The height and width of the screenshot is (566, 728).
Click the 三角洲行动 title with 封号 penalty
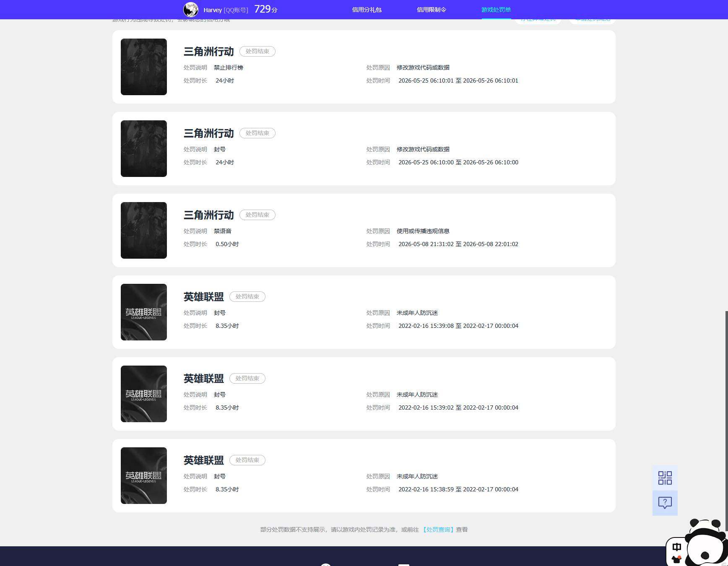[x=208, y=133]
